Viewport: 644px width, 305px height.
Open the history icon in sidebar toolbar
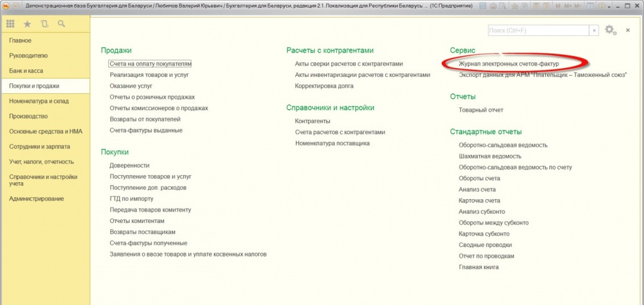44,24
